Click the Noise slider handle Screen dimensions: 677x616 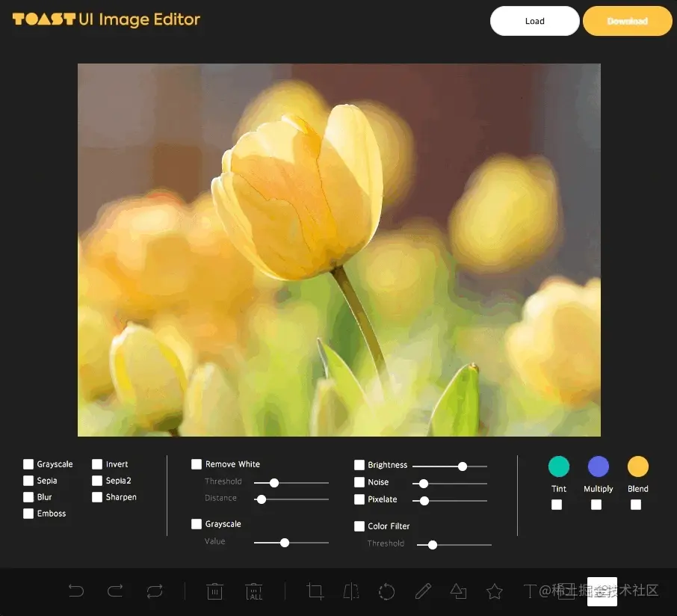click(x=424, y=484)
